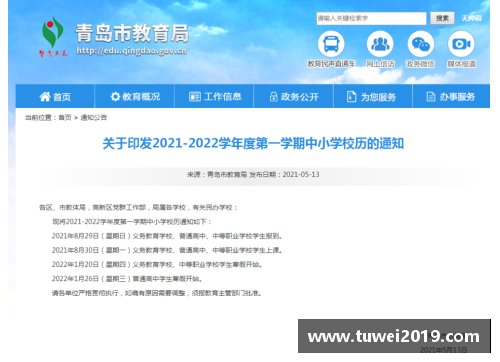Image resolution: width=500 pixels, height=362 pixels.
Task: Click the closing line 请各单位严格贯彻执行
Action: tap(157, 293)
